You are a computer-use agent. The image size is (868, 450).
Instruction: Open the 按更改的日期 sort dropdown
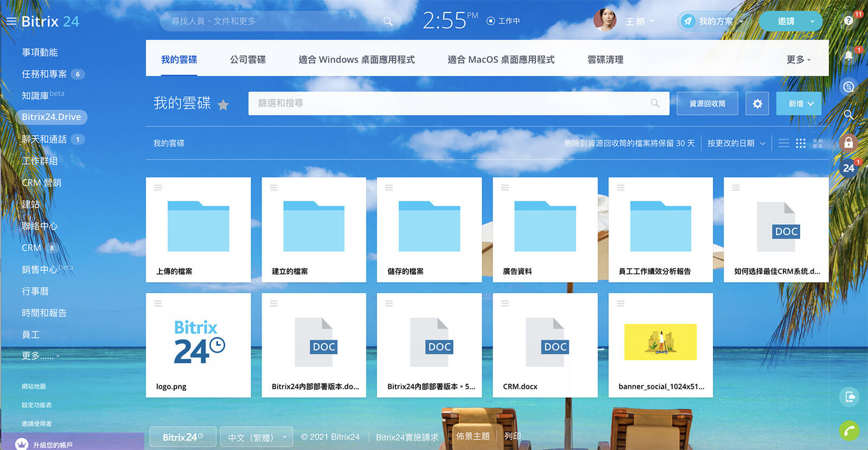tap(736, 143)
